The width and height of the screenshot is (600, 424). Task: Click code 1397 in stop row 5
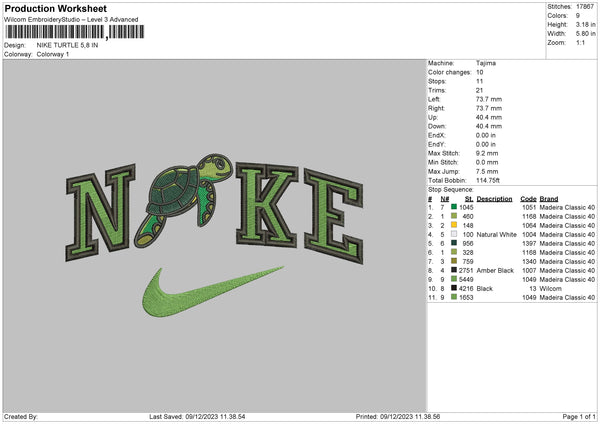point(529,243)
